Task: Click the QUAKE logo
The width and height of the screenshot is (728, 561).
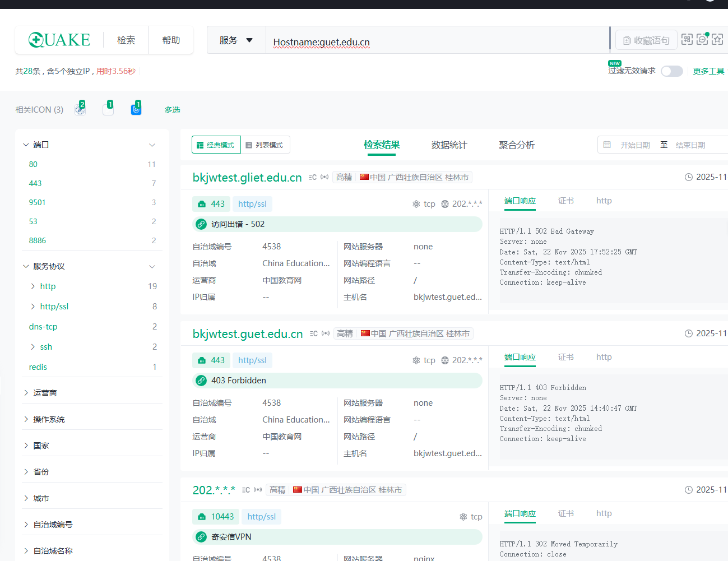Action: [x=59, y=40]
